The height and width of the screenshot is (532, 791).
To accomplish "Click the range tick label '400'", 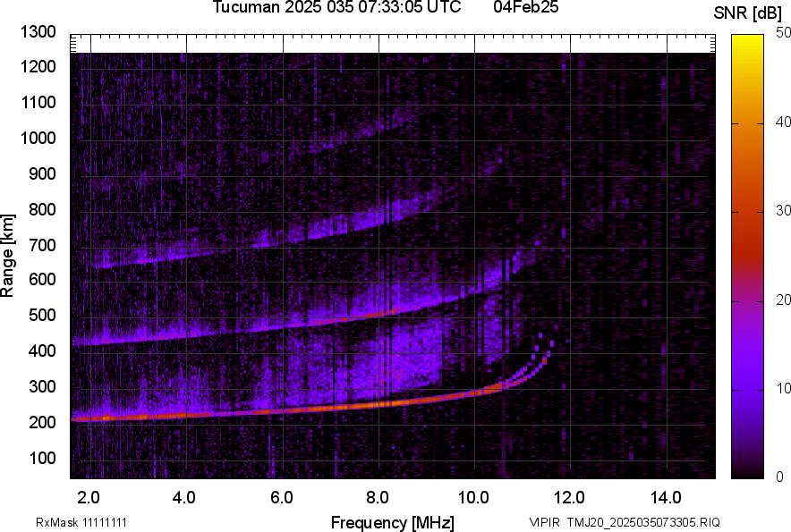I will 42,351.
